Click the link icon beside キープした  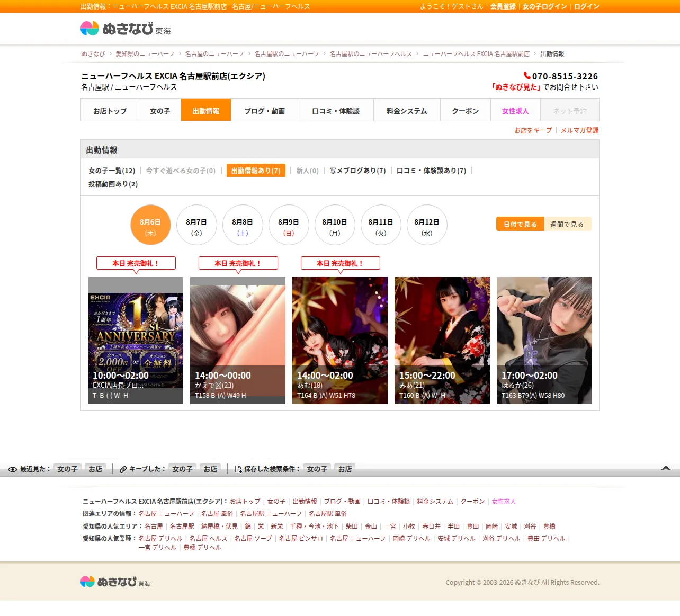tap(123, 469)
